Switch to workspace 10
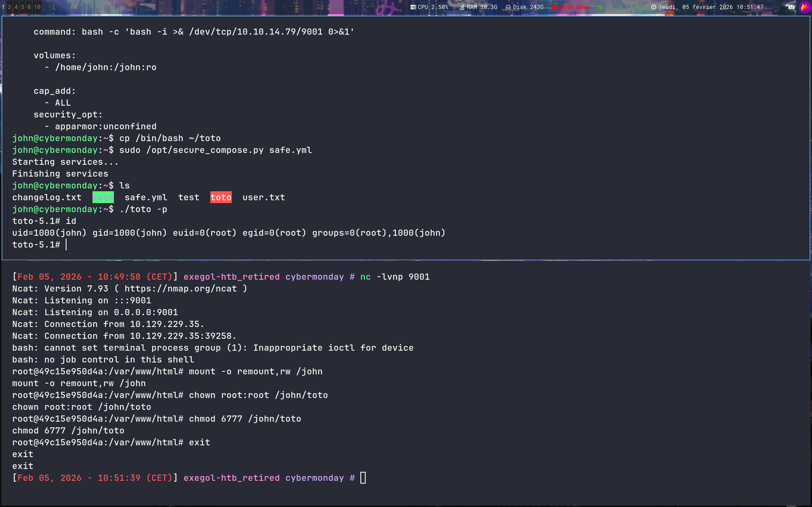 click(x=37, y=7)
